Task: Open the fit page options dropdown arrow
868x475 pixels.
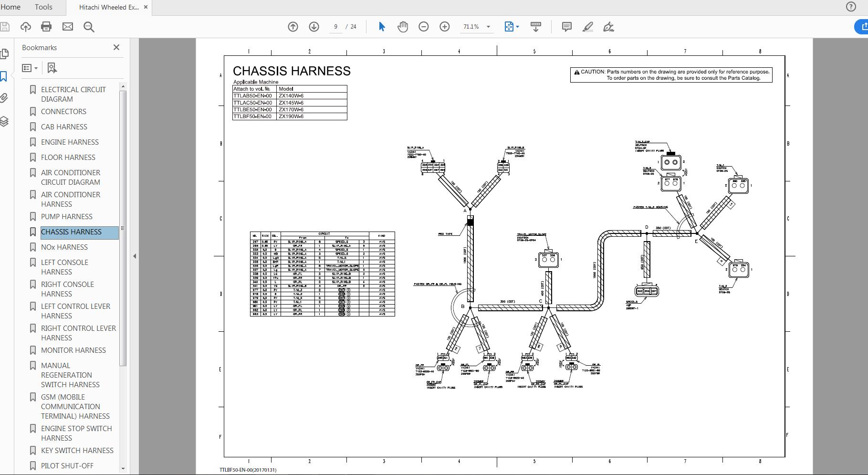Action: point(518,27)
